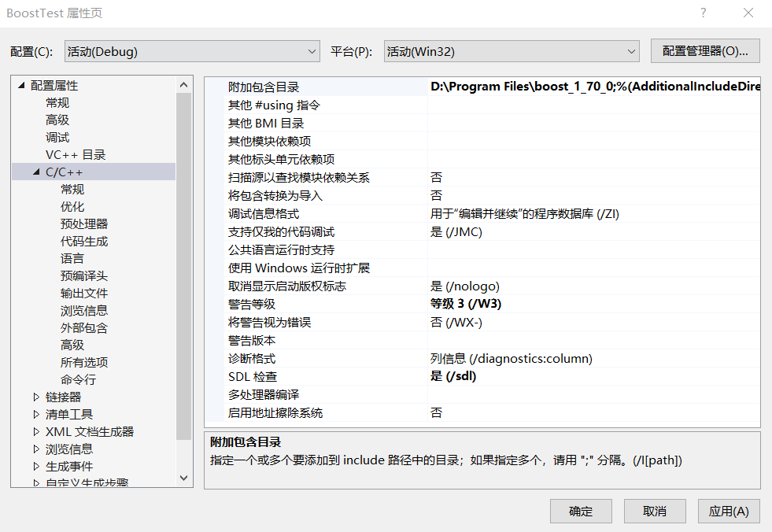772x532 pixels.
Task: Select the 预编译头 tree item
Action: (x=84, y=276)
